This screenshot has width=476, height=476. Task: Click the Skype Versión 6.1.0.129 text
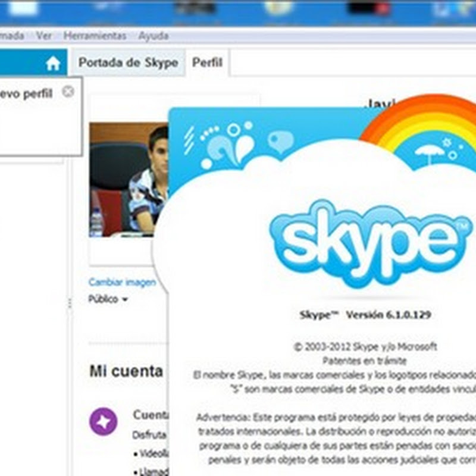click(x=365, y=315)
